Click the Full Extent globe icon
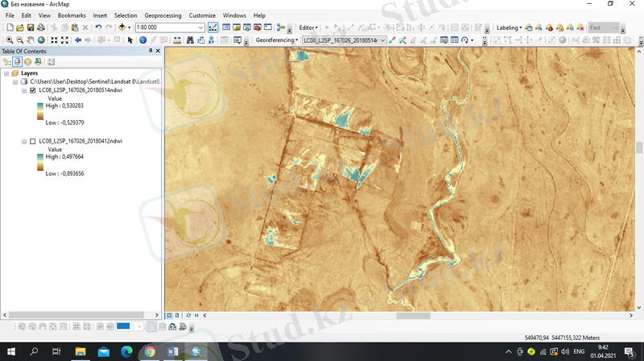This screenshot has height=361, width=644. (x=41, y=39)
